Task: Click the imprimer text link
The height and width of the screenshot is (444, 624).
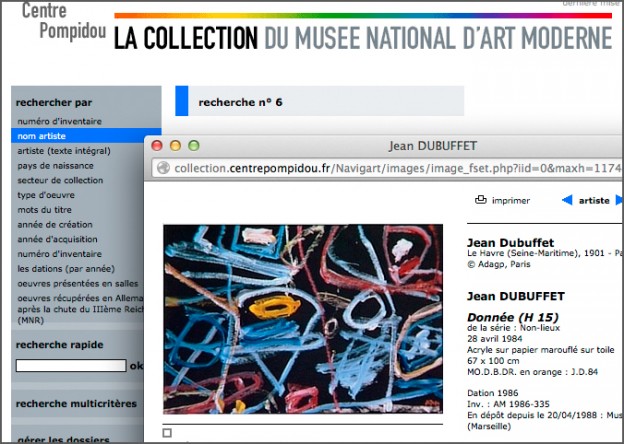Action: click(511, 201)
